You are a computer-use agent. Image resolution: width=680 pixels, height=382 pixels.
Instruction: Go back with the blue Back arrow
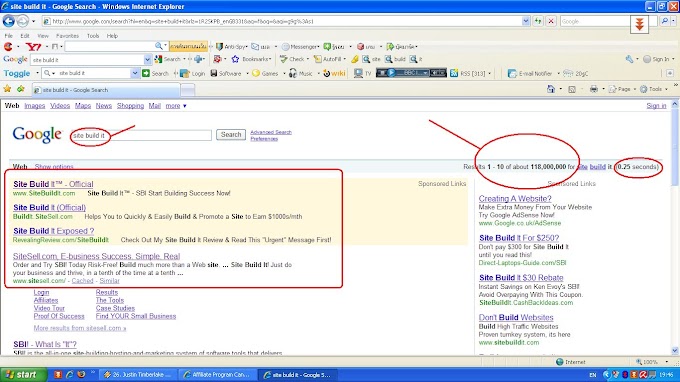pyautogui.click(x=9, y=21)
